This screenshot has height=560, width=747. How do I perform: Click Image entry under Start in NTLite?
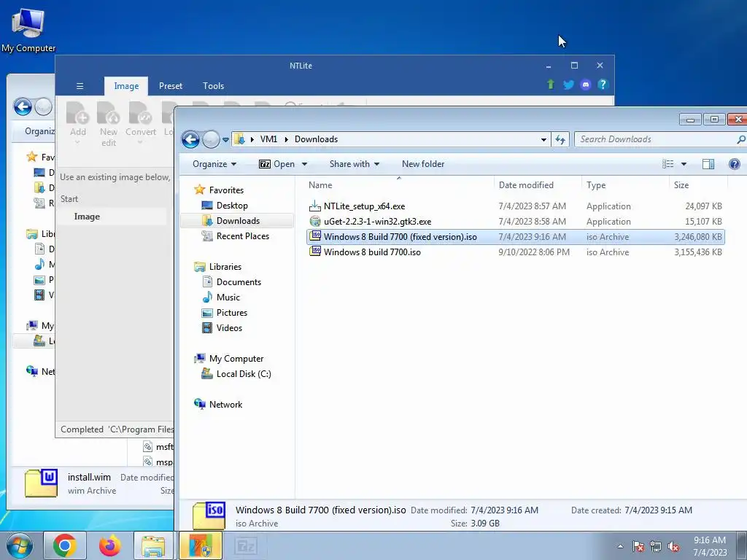coord(87,216)
